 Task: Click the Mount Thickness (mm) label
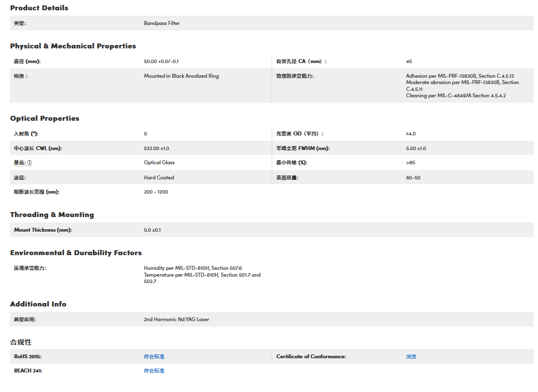[x=43, y=230]
